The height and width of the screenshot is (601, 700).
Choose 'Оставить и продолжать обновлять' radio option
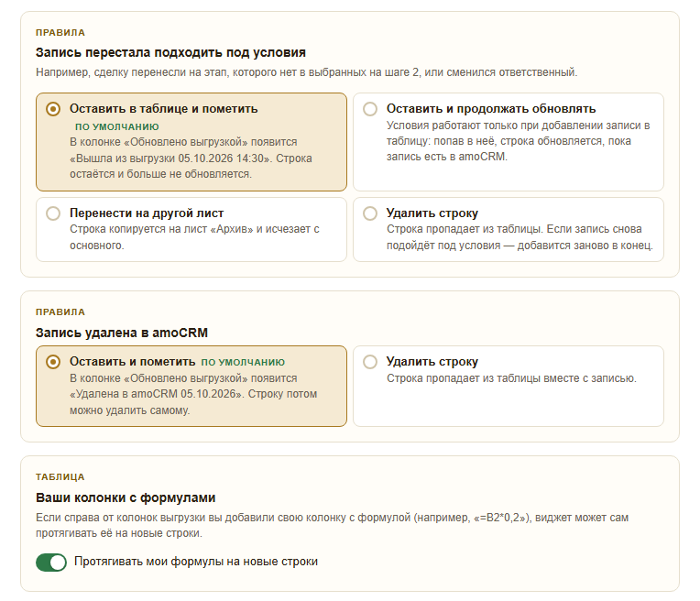point(369,109)
